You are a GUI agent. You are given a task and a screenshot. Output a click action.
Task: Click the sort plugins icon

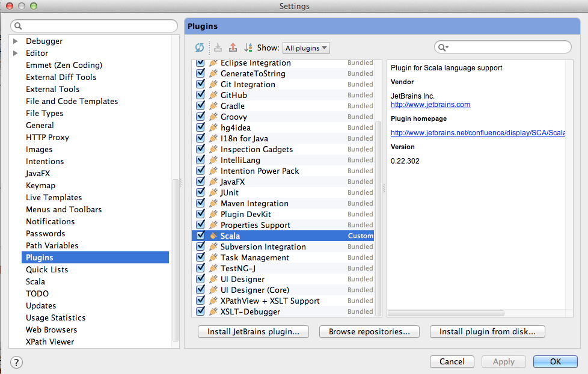[x=248, y=48]
